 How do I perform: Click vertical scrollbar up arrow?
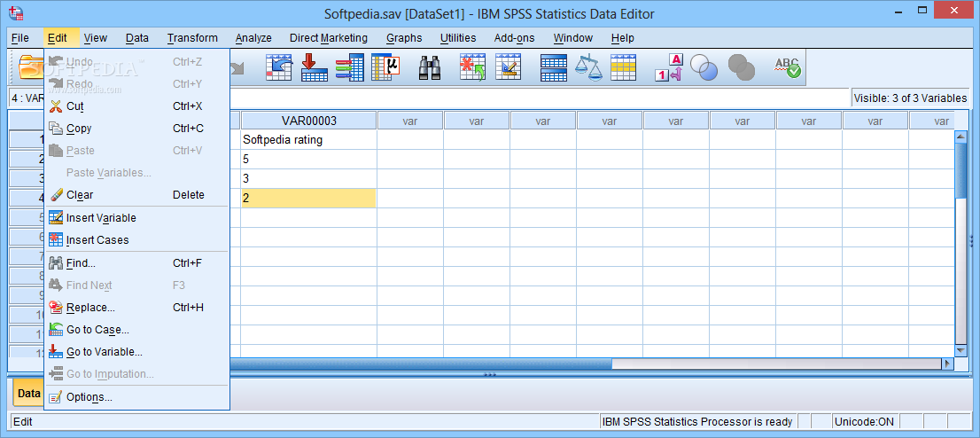(x=961, y=137)
